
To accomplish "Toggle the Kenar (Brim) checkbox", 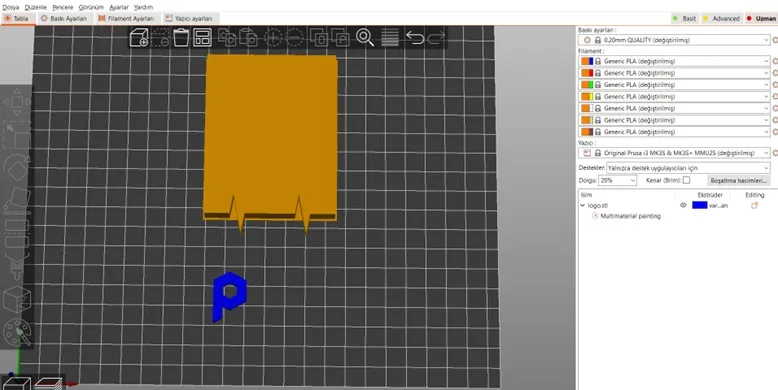I will coord(686,180).
